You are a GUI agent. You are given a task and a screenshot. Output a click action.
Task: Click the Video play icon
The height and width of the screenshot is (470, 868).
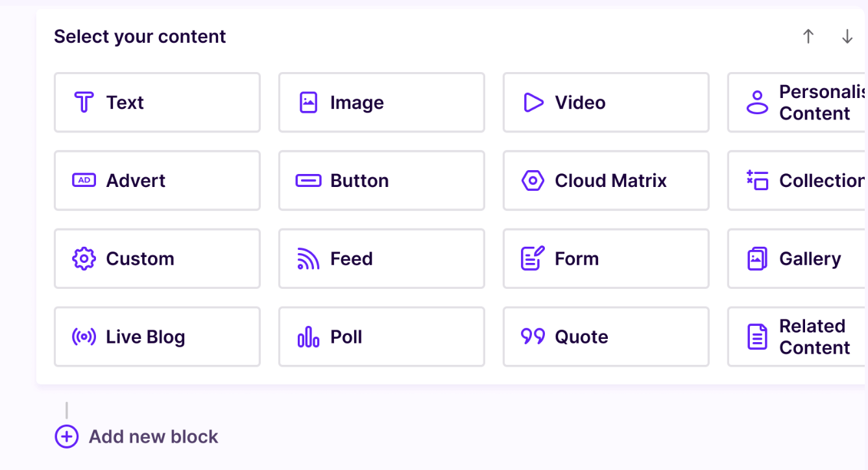click(533, 103)
